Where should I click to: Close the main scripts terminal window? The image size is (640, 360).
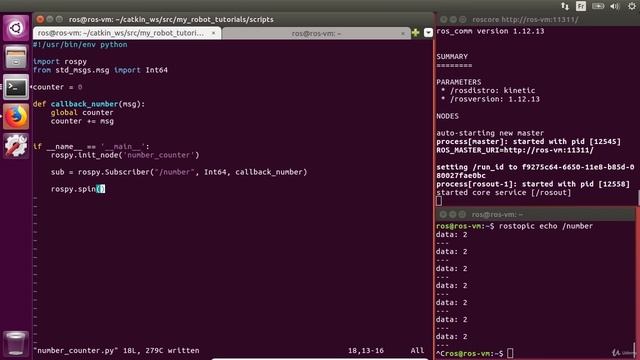tap(40, 19)
